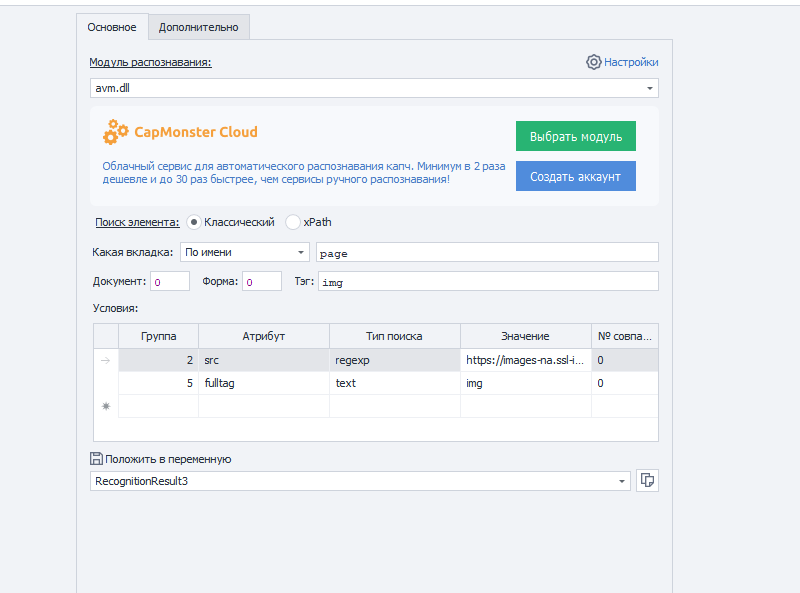Image resolution: width=800 pixels, height=593 pixels.
Task: Click the Форма number input field
Action: point(263,282)
